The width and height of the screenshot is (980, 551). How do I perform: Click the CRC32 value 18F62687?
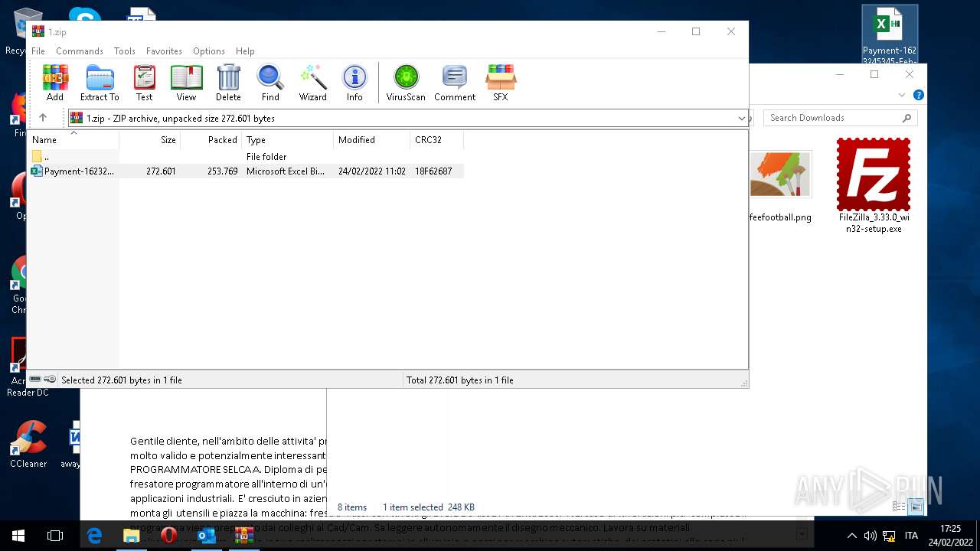[433, 171]
